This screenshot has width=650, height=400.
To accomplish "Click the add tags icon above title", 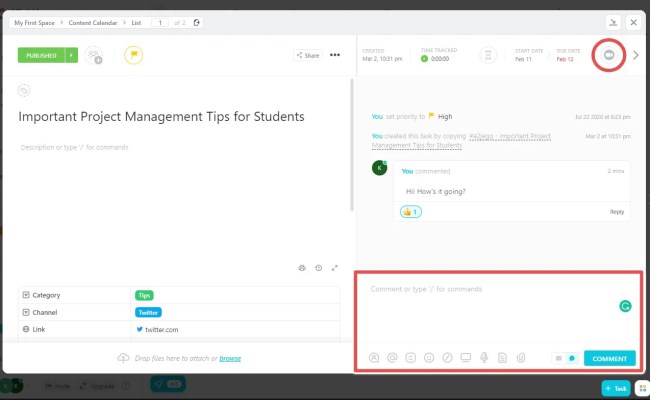I will pos(24,90).
